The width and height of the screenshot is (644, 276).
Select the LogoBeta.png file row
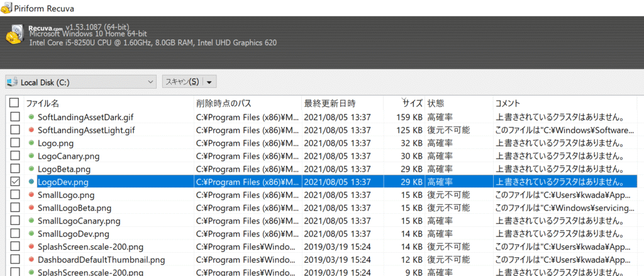[x=64, y=169]
